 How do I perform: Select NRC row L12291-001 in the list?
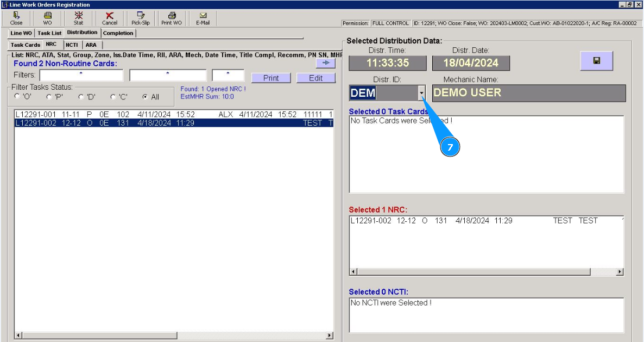pyautogui.click(x=174, y=114)
